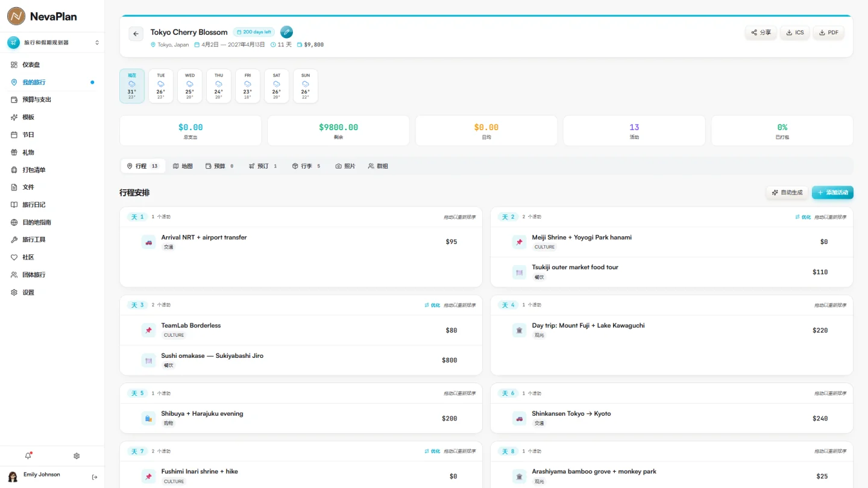Click the 旅行工具 wrench icon in sidebar

pyautogui.click(x=14, y=240)
